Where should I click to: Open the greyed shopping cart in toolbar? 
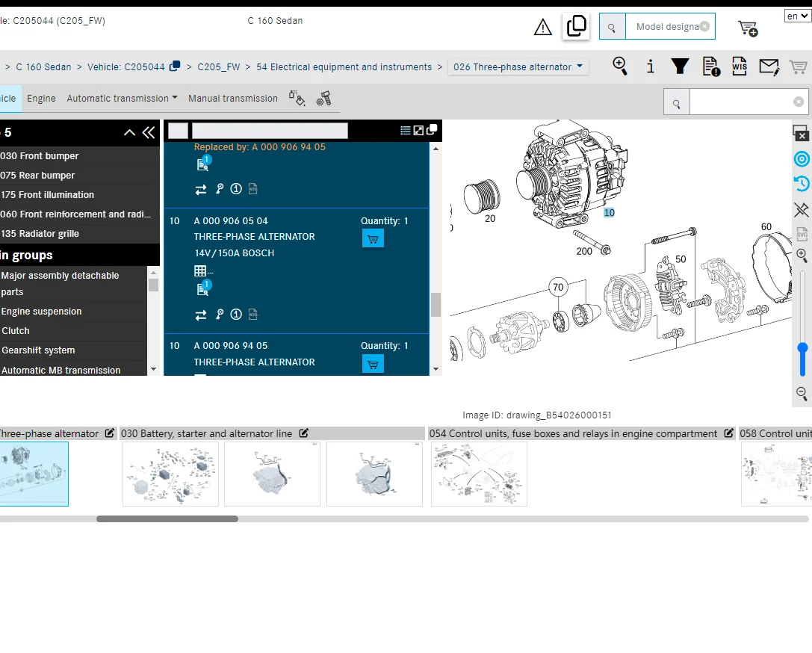click(x=798, y=66)
